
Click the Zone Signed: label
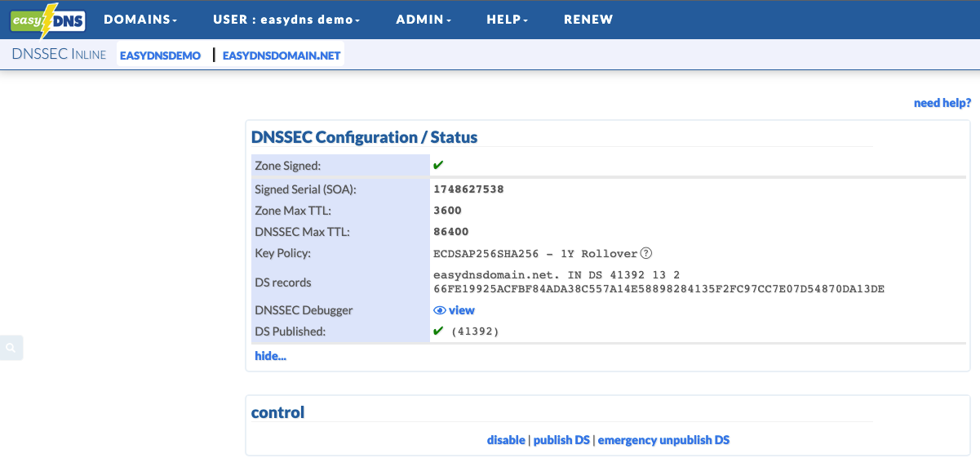point(288,166)
